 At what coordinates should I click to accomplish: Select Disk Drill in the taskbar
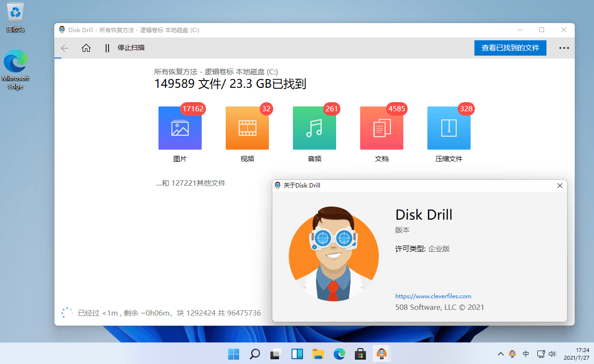(x=382, y=354)
